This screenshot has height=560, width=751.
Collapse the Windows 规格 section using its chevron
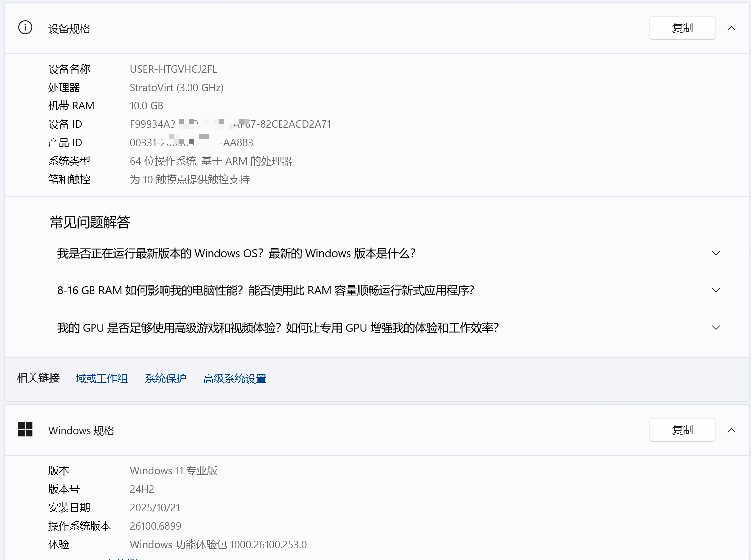(731, 430)
